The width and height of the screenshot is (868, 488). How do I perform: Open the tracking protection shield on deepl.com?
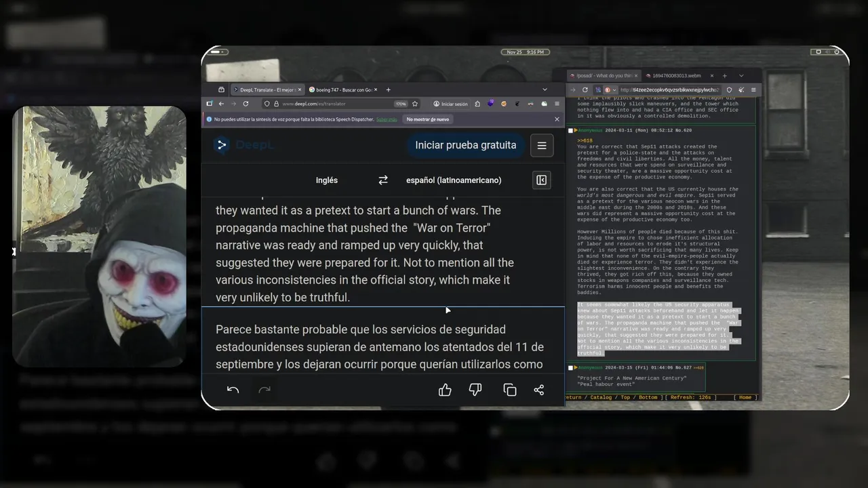tap(267, 104)
